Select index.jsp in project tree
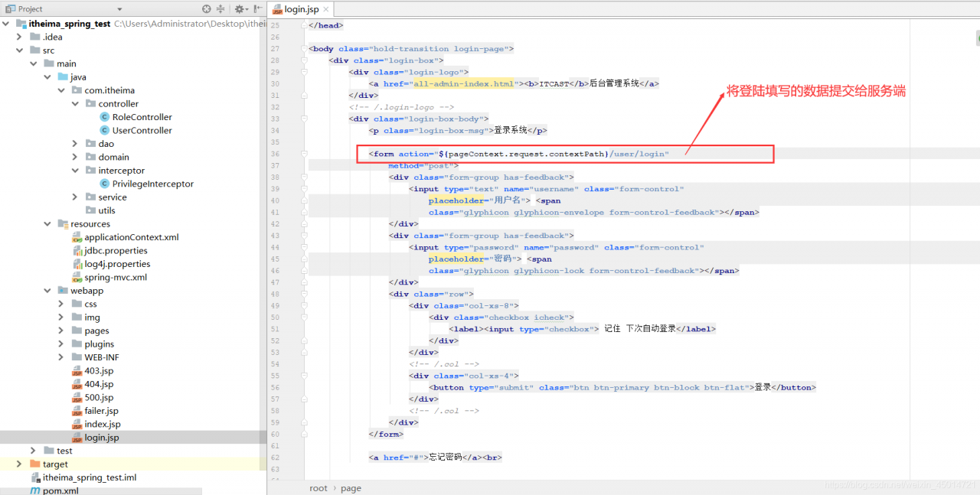 click(96, 424)
